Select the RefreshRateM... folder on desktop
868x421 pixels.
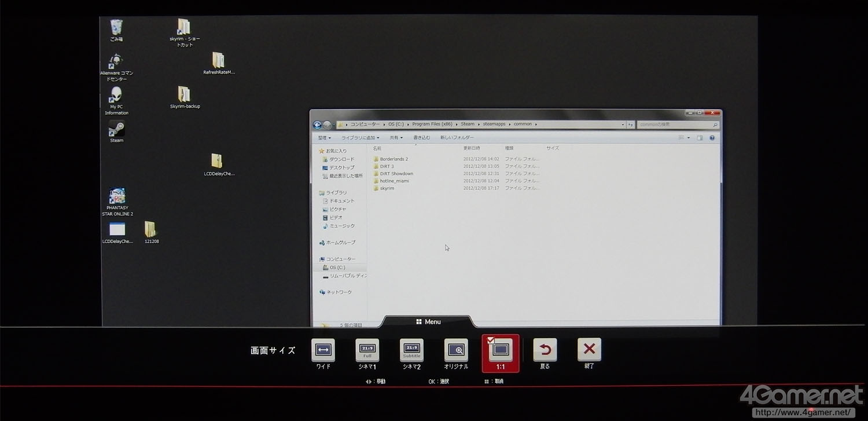click(x=218, y=64)
